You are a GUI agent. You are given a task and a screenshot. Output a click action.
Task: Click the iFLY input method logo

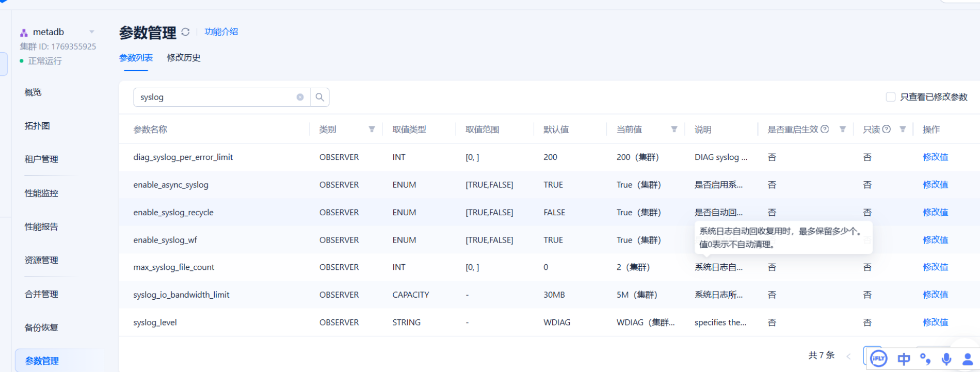click(x=878, y=358)
